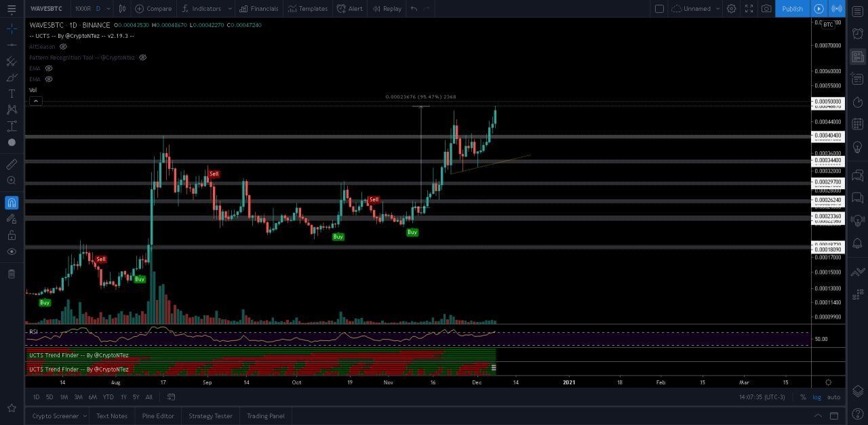
Task: Set date range to YTD
Action: coord(108,397)
